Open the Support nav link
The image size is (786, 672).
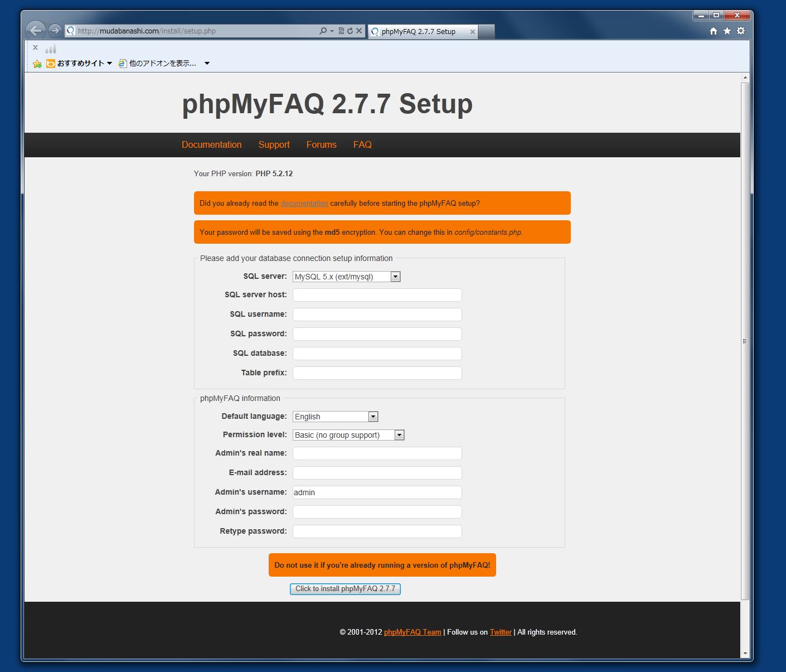274,144
